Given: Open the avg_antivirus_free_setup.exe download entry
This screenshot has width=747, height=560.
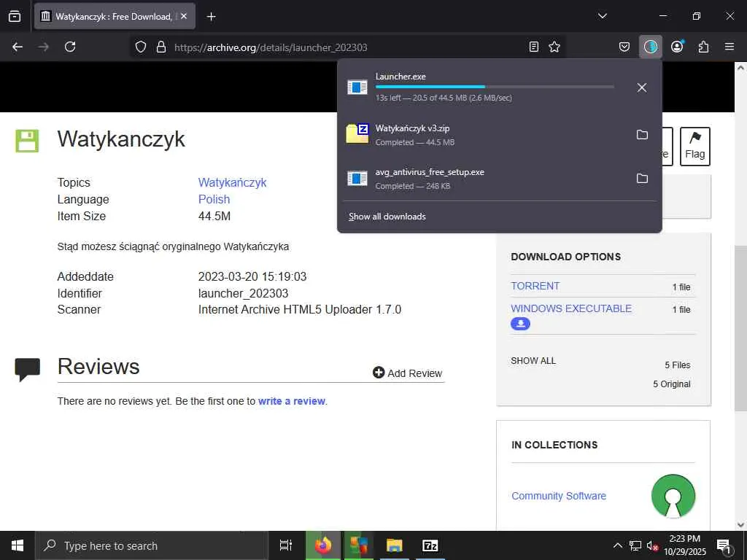Looking at the screenshot, I should [484, 179].
